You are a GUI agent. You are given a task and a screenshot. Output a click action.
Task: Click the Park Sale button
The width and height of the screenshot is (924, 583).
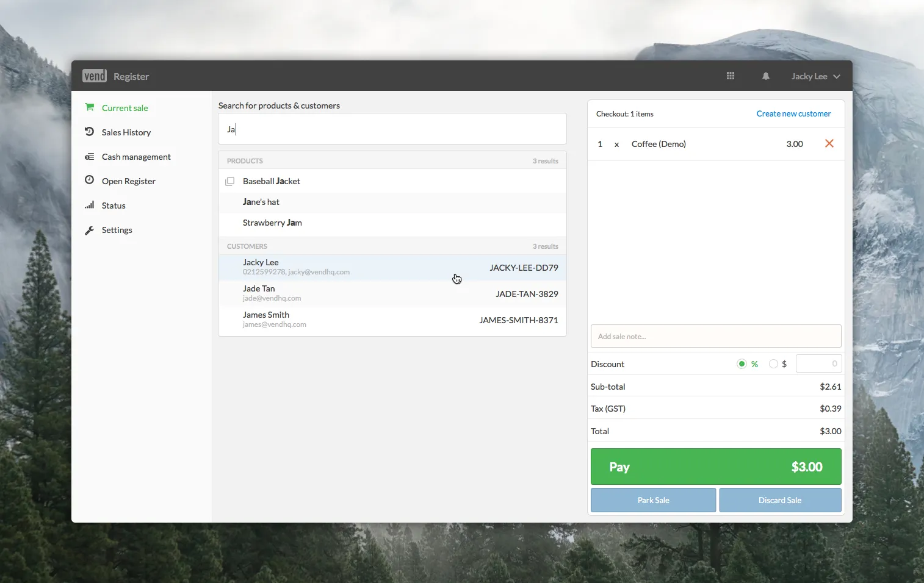[653, 500]
